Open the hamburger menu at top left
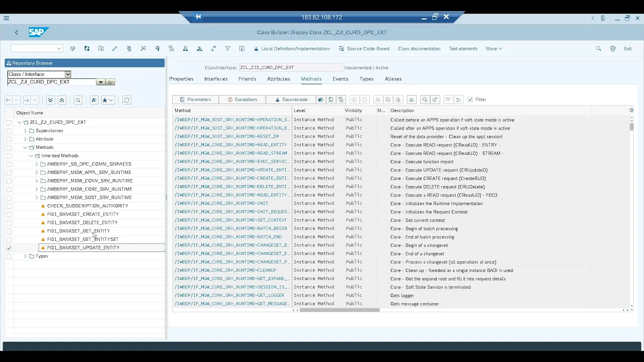The image size is (644, 362). point(6,18)
